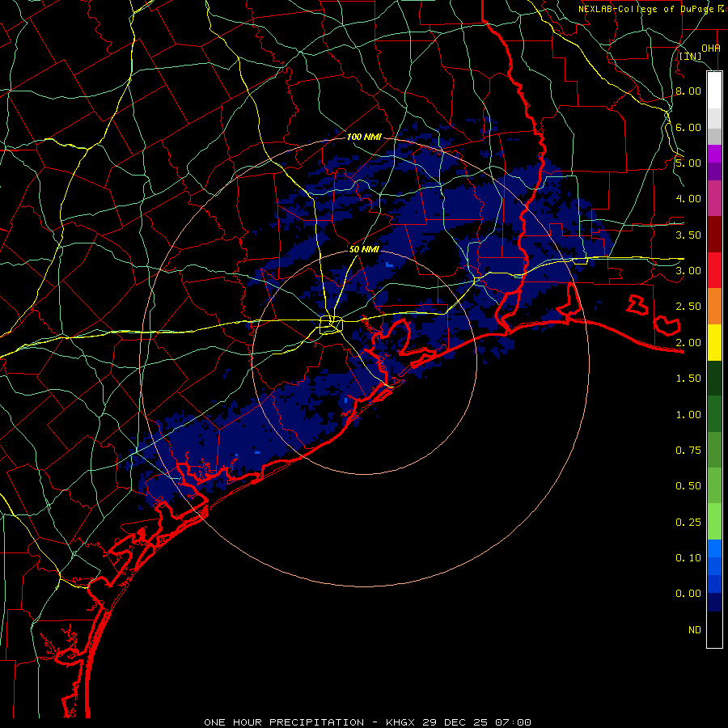
Task: Select the 2.00 legend value
Action: pos(688,343)
